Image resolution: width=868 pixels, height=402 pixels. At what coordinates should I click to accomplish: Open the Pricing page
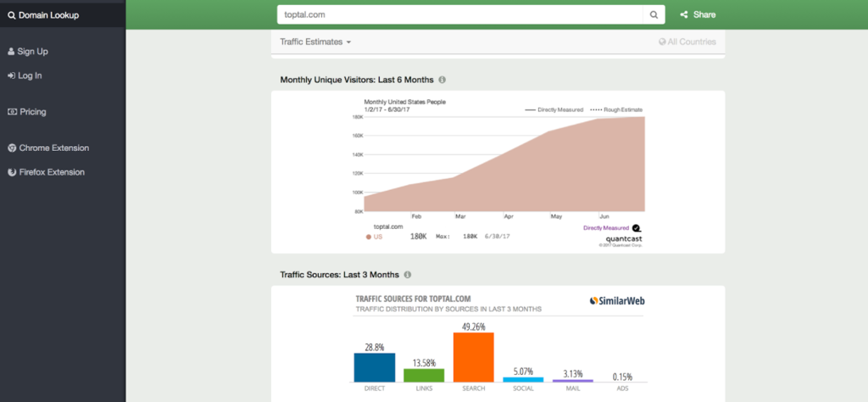(x=26, y=112)
